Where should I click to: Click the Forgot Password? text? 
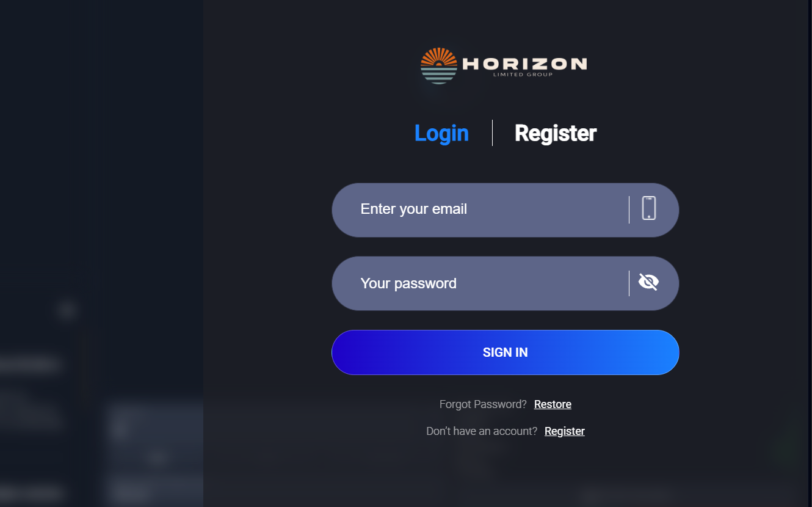483,404
